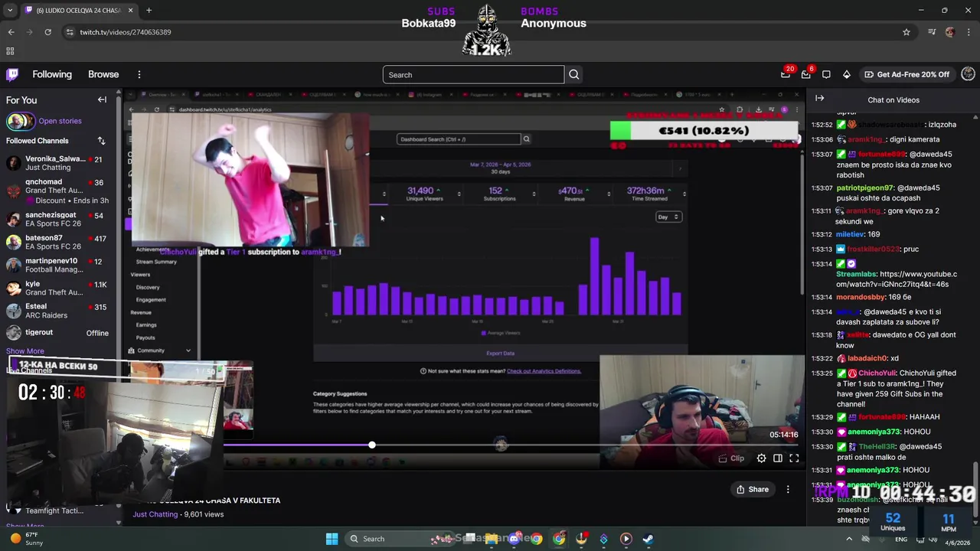980x551 pixels.
Task: Click miletiev username in chat
Action: click(x=850, y=234)
